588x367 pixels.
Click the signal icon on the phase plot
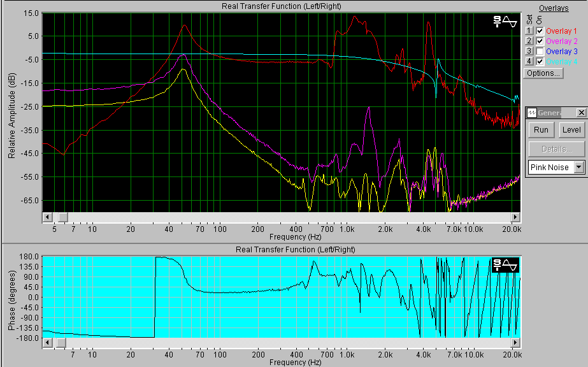[x=505, y=264]
